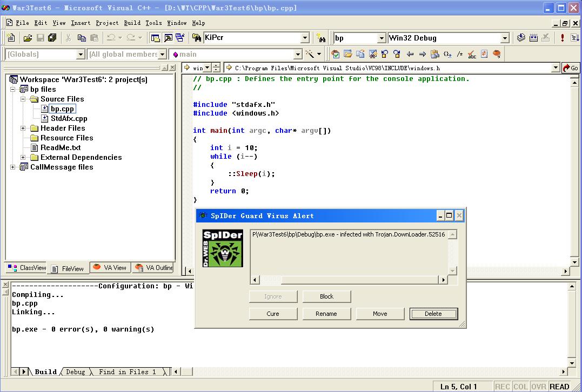Click the output pane scrollbar up arrow

tap(572, 286)
